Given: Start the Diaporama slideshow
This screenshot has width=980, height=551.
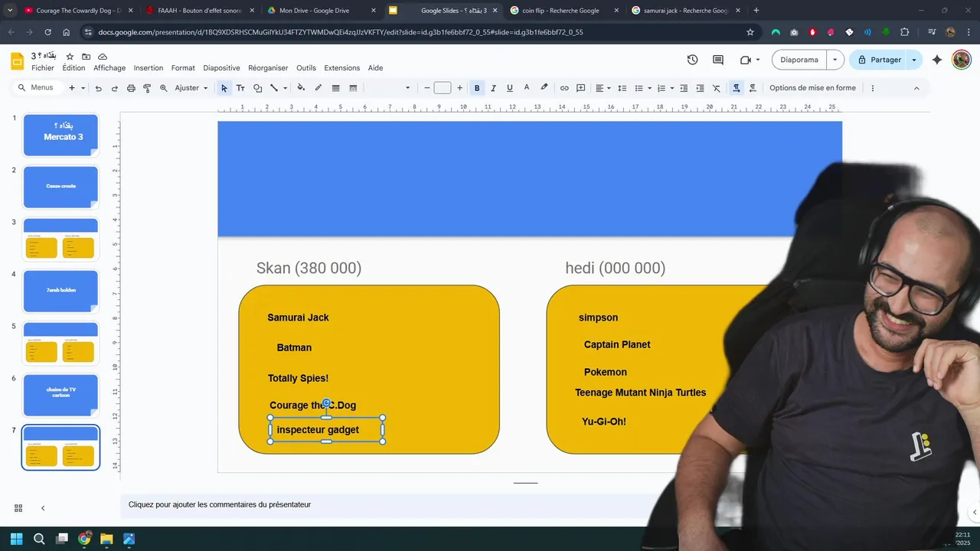Looking at the screenshot, I should (x=799, y=60).
